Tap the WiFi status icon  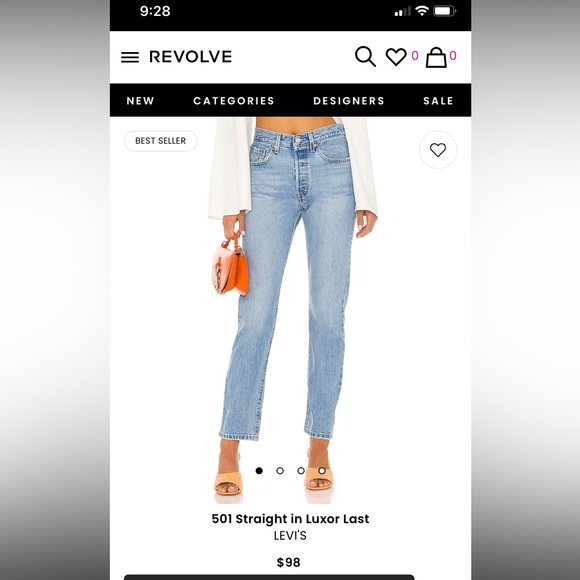pos(422,11)
